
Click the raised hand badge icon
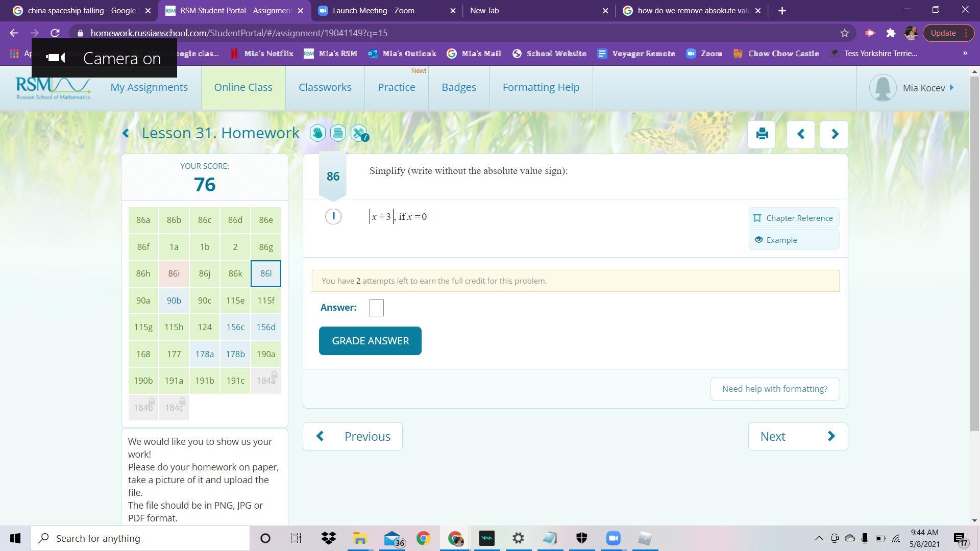[317, 133]
